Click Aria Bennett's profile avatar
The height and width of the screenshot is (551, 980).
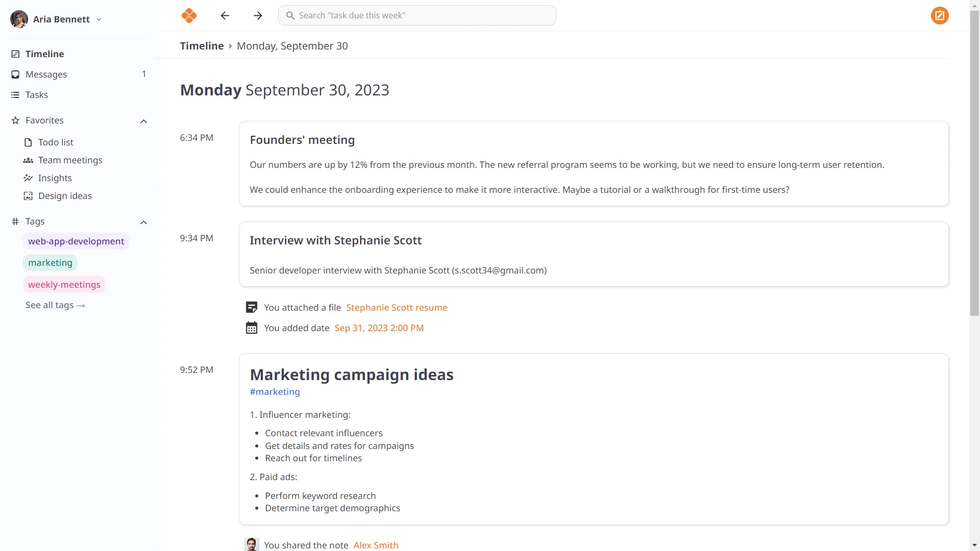coord(19,19)
